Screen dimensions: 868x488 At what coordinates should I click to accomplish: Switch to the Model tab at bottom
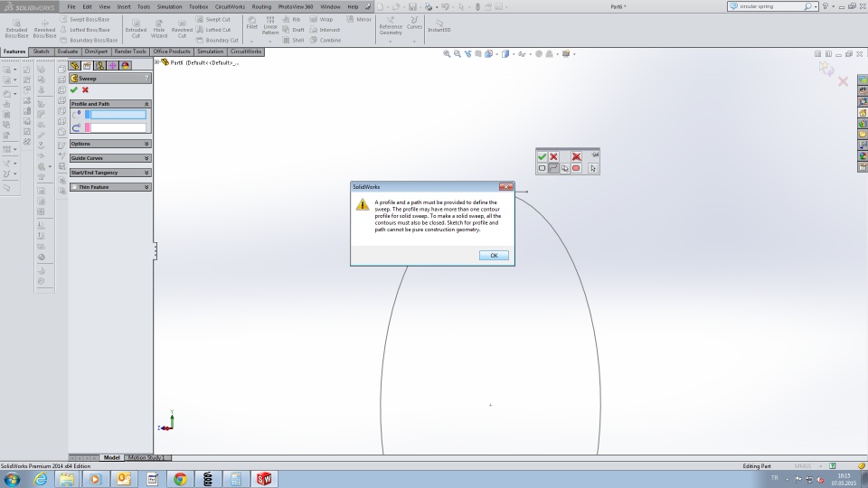click(111, 457)
